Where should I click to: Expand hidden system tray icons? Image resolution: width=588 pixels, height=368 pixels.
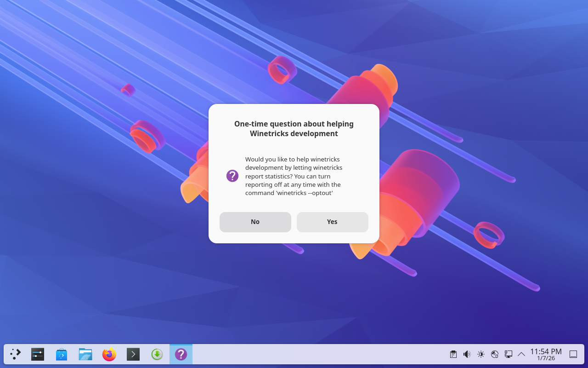pos(521,354)
